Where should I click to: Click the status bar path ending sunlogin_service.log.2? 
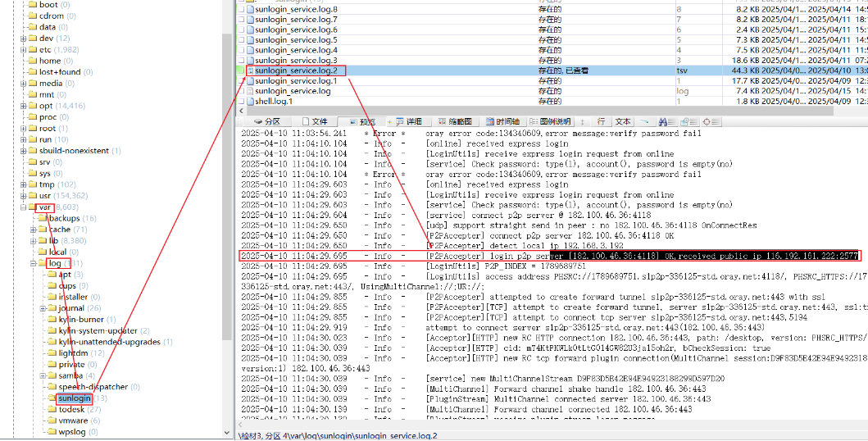(x=338, y=435)
